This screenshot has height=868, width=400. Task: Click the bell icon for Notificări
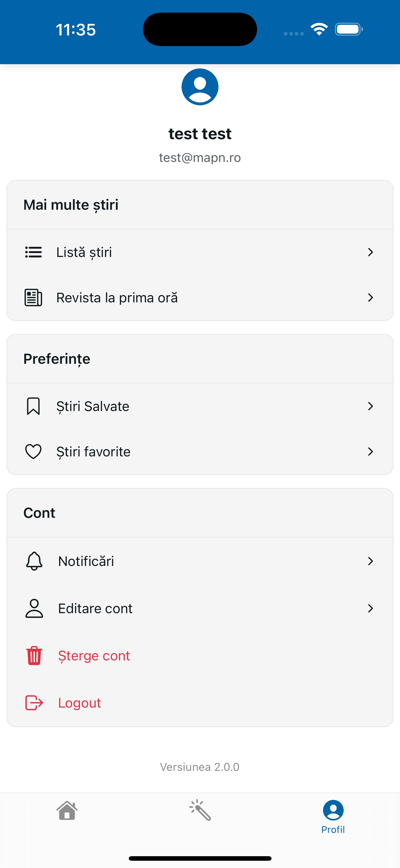click(34, 561)
